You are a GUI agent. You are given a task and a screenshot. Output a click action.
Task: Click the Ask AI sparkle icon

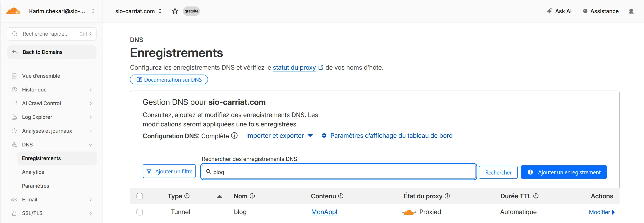tap(549, 11)
